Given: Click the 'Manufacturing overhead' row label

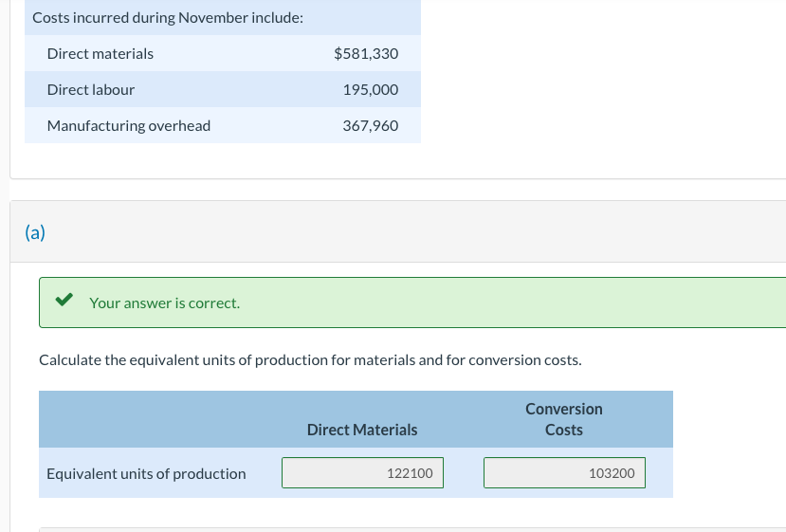Looking at the screenshot, I should [x=129, y=126].
